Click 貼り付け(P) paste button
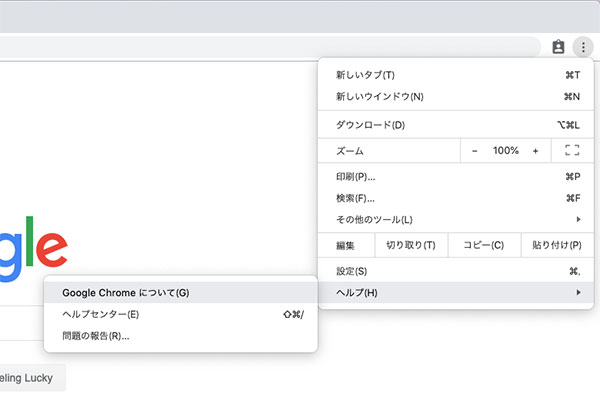The image size is (600, 407). 556,245
